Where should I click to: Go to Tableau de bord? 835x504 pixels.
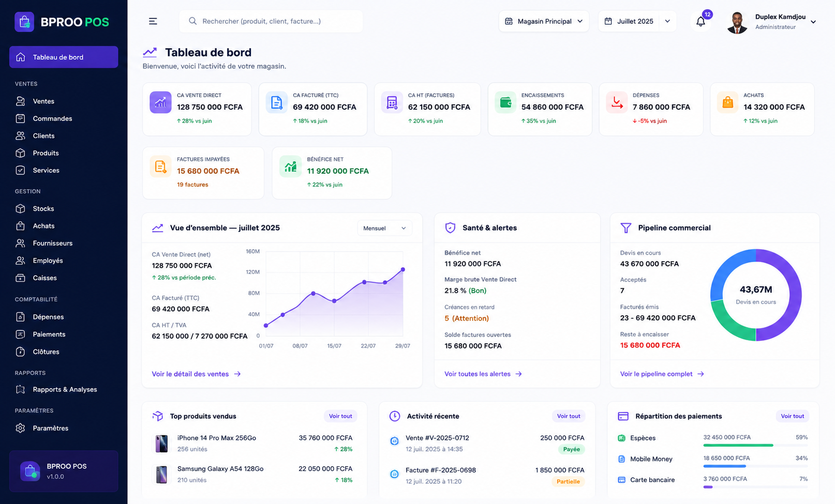pos(64,57)
